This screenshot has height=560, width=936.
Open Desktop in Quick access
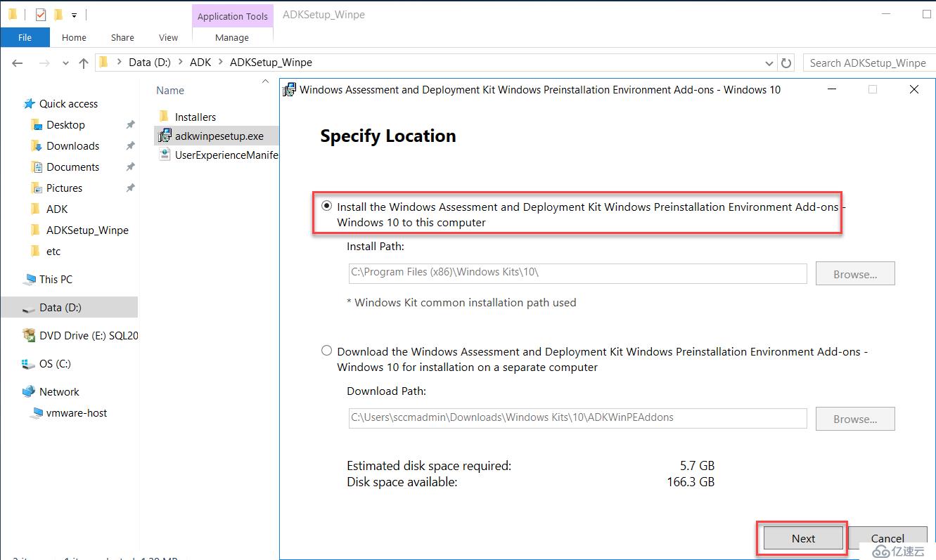tap(65, 124)
